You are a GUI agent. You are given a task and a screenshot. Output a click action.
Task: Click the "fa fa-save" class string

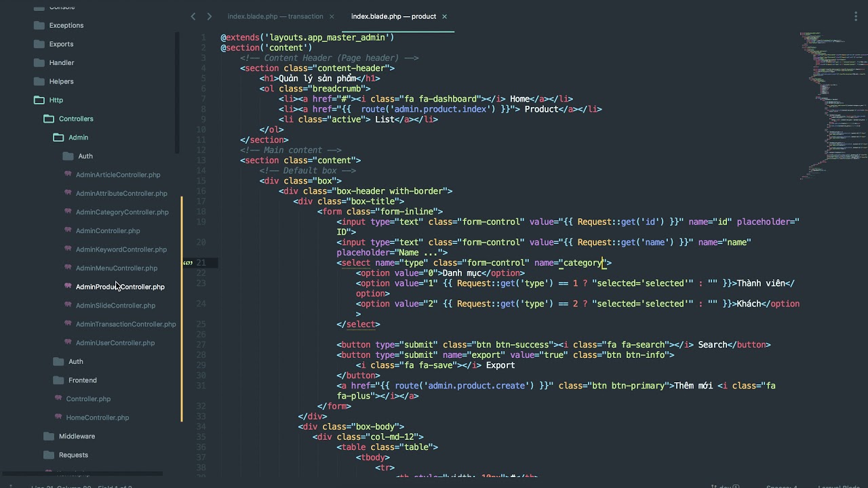tap(429, 365)
